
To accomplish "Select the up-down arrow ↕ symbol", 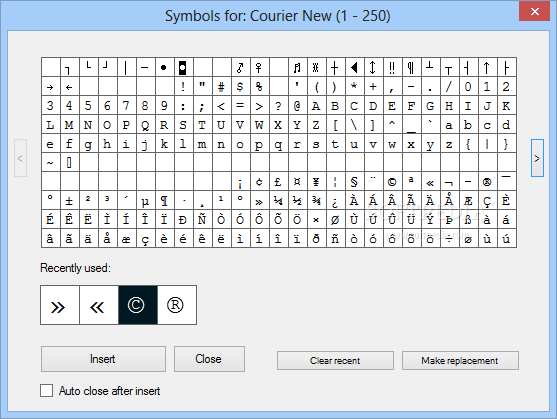I will point(373,67).
